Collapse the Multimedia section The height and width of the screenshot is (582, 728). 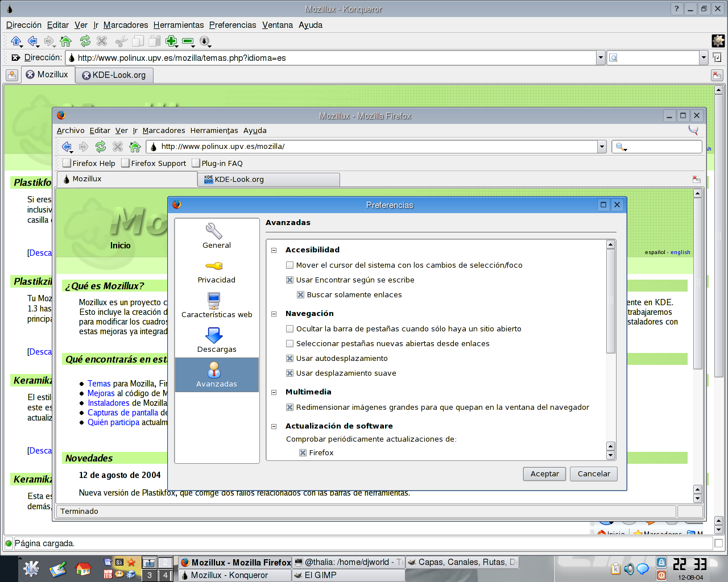pos(274,392)
